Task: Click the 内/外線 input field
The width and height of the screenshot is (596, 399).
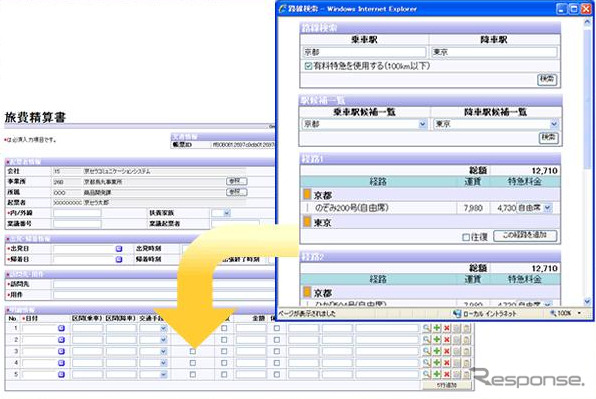Action: [77, 213]
